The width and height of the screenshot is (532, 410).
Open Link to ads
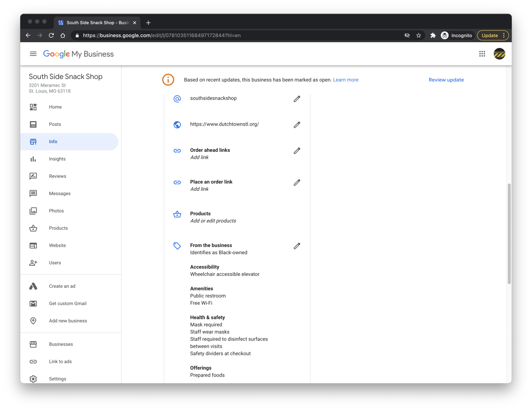69,361
